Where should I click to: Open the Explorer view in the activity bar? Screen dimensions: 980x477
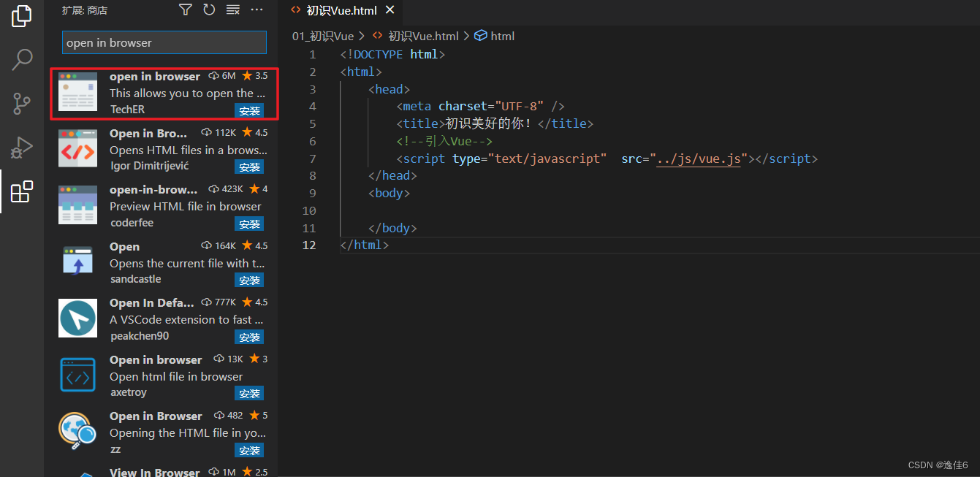(21, 16)
